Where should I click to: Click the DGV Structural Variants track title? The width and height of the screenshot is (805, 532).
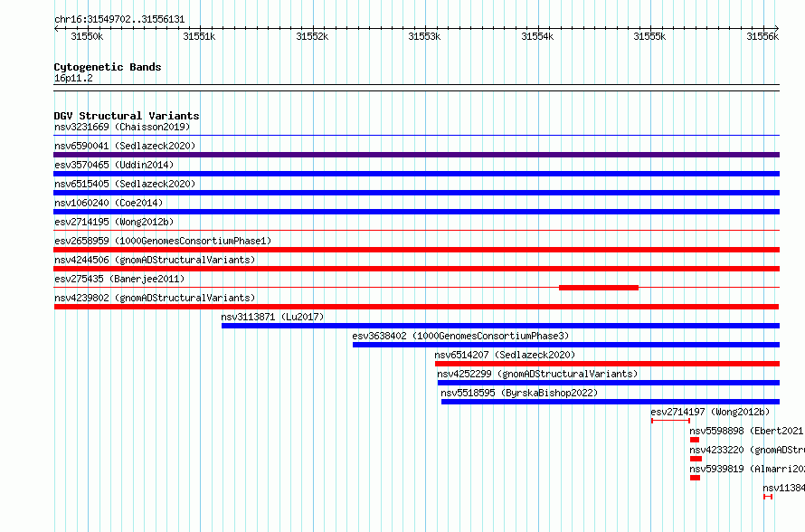127,116
